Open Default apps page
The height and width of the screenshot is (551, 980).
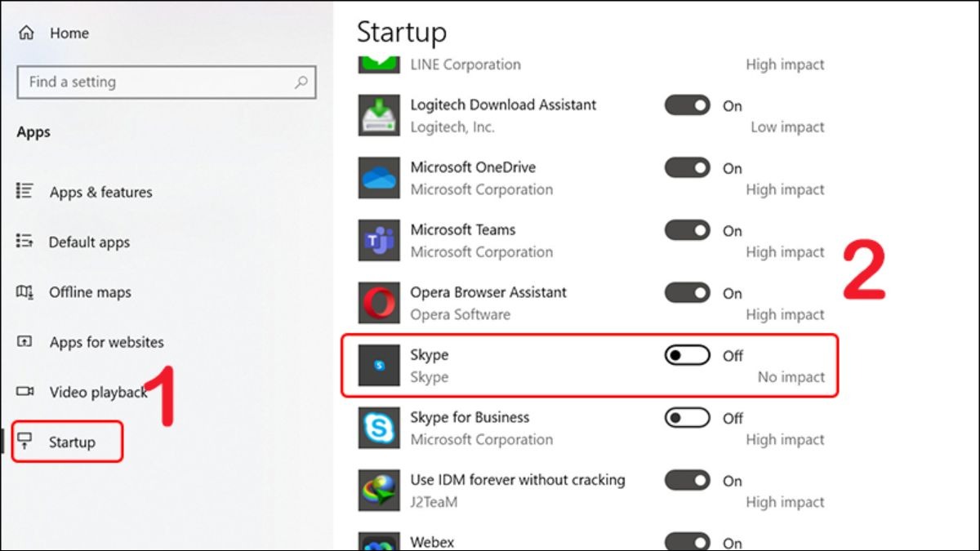point(89,242)
